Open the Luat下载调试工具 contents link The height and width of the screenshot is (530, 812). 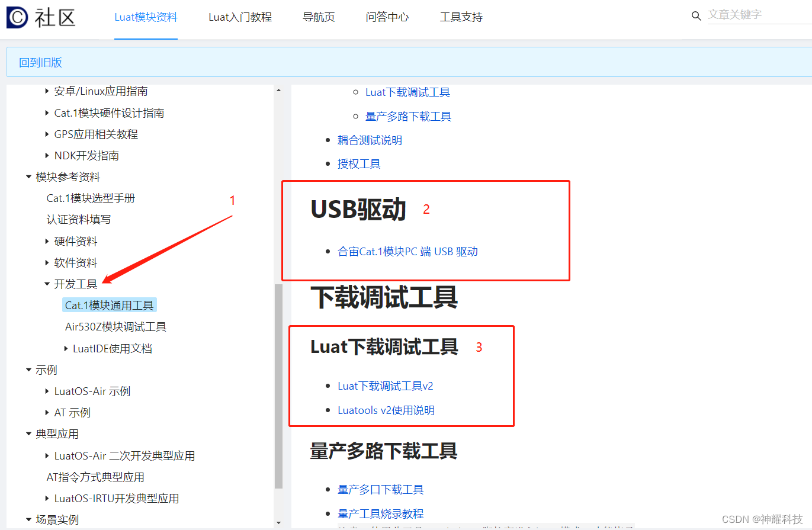pos(407,92)
